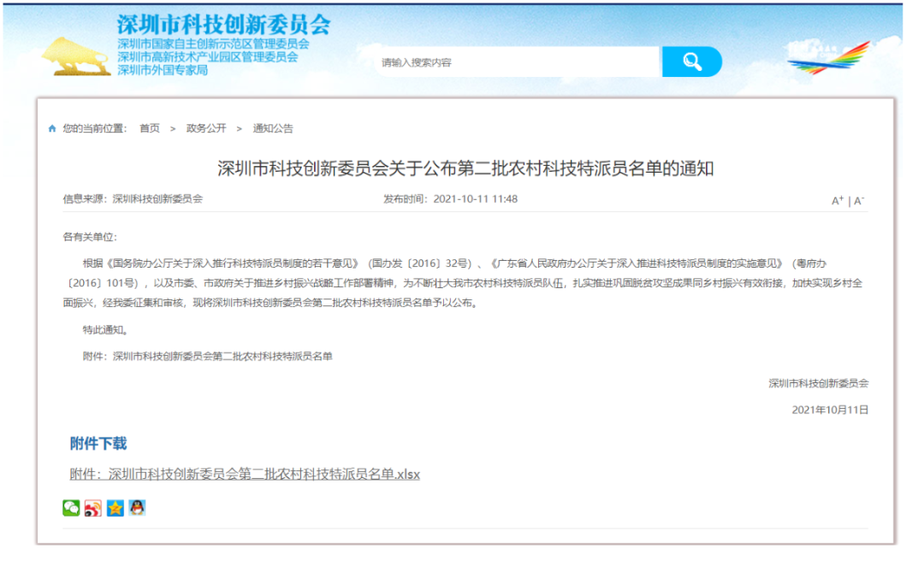Navigate to 通知公告 breadcrumb link
The width and height of the screenshot is (924, 561).
[273, 128]
